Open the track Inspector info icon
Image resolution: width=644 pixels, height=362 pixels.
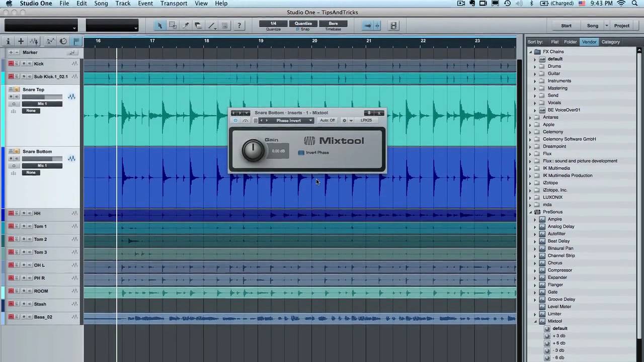click(8, 41)
